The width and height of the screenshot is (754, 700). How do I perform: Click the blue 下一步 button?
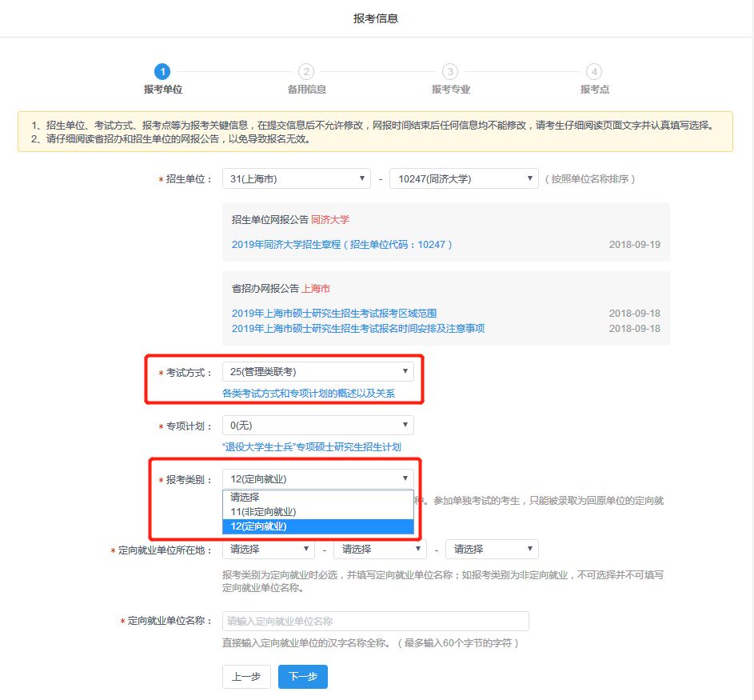(303, 677)
